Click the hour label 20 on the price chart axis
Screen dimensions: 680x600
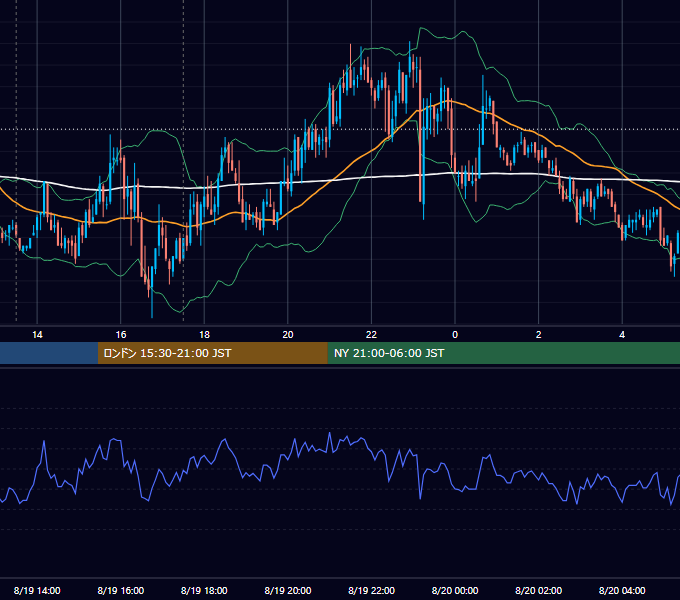pos(288,335)
